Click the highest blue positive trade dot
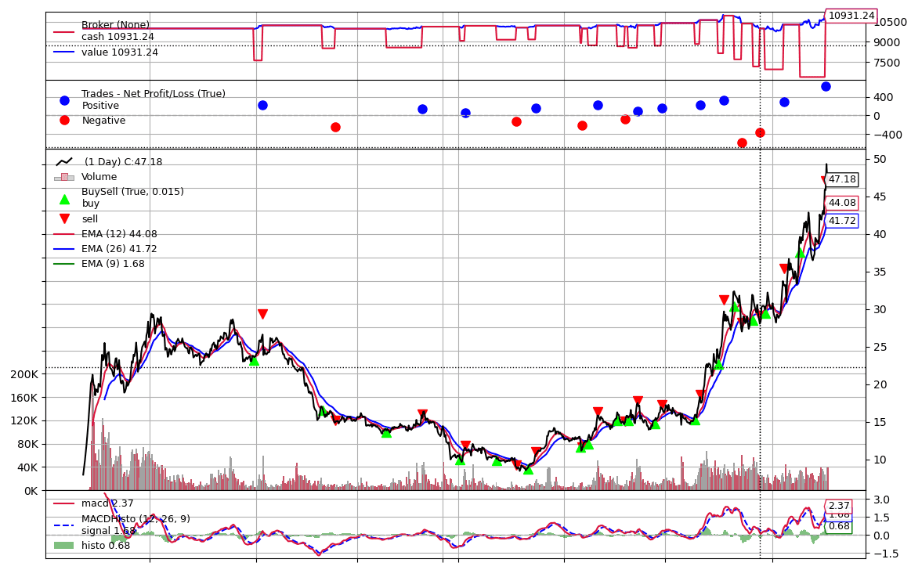This screenshot has width=911, height=588. click(x=826, y=86)
